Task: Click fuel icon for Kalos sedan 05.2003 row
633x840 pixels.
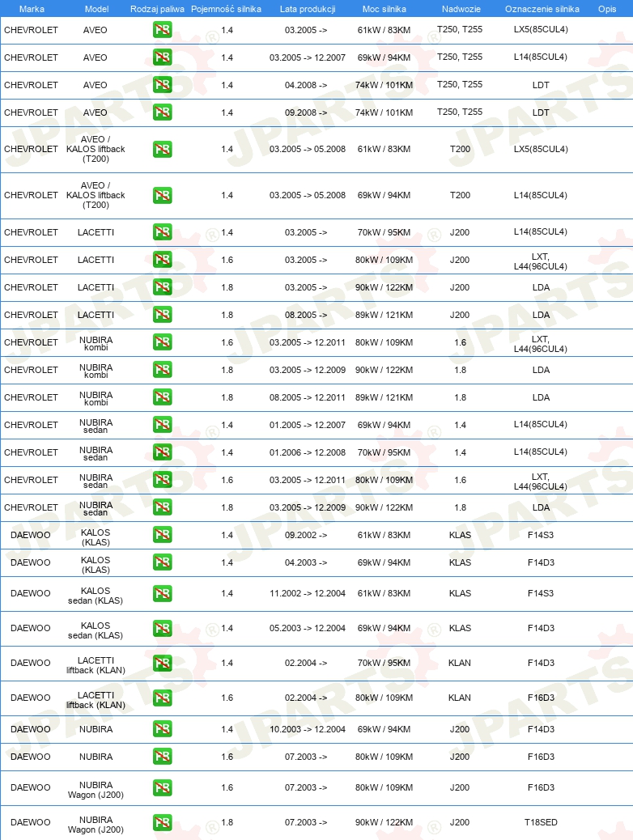Action: [163, 629]
